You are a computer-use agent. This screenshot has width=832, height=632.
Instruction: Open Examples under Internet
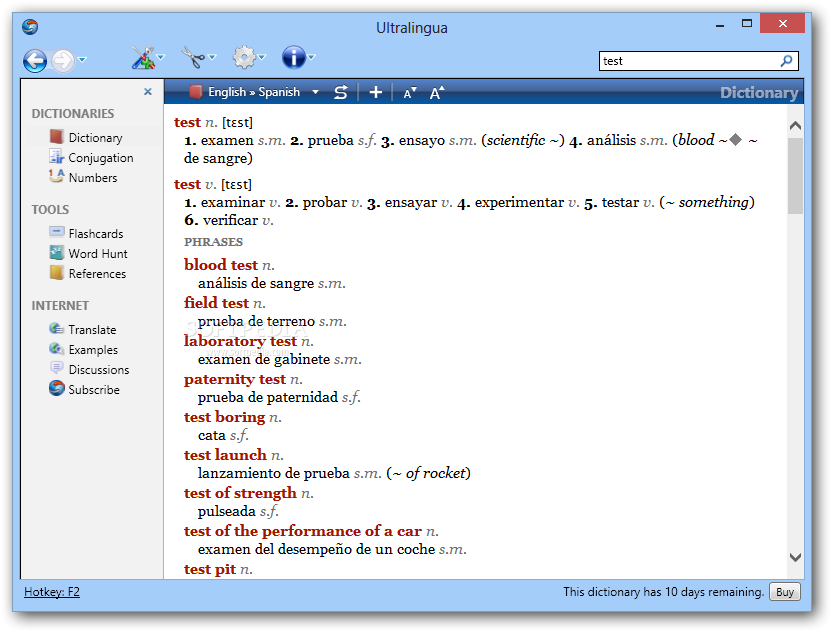93,350
